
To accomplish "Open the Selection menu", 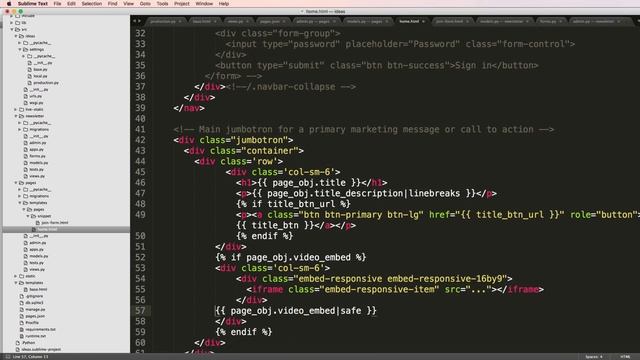I will pos(91,4).
